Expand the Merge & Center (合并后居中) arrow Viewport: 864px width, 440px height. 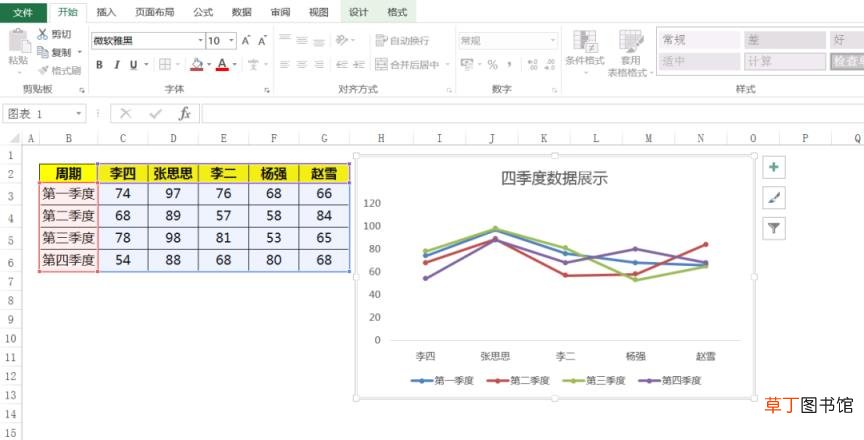[447, 64]
